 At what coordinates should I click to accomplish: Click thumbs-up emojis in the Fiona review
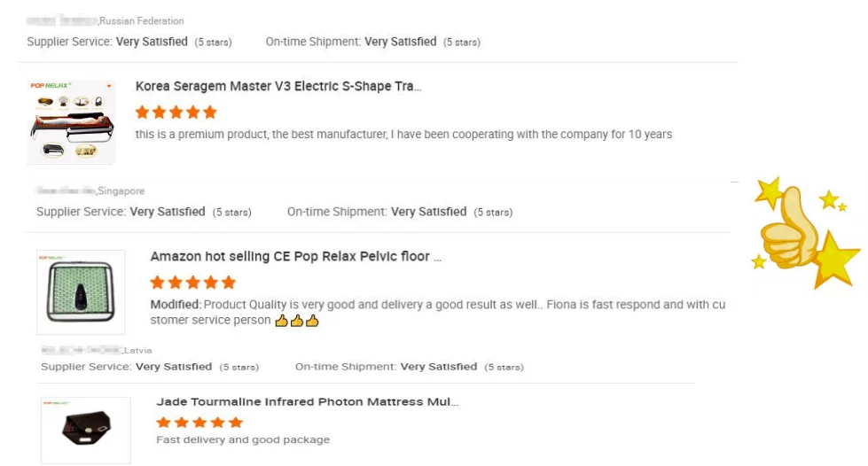(x=296, y=321)
